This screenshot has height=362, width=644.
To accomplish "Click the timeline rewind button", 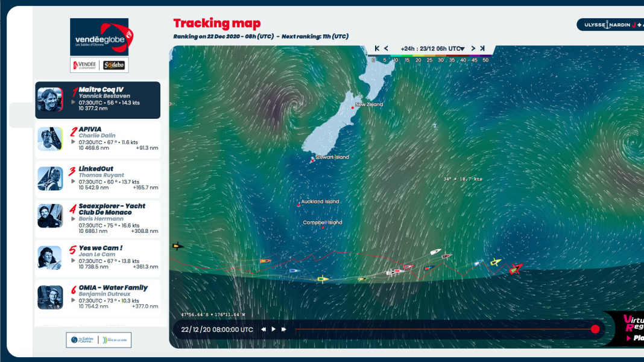I will click(264, 329).
